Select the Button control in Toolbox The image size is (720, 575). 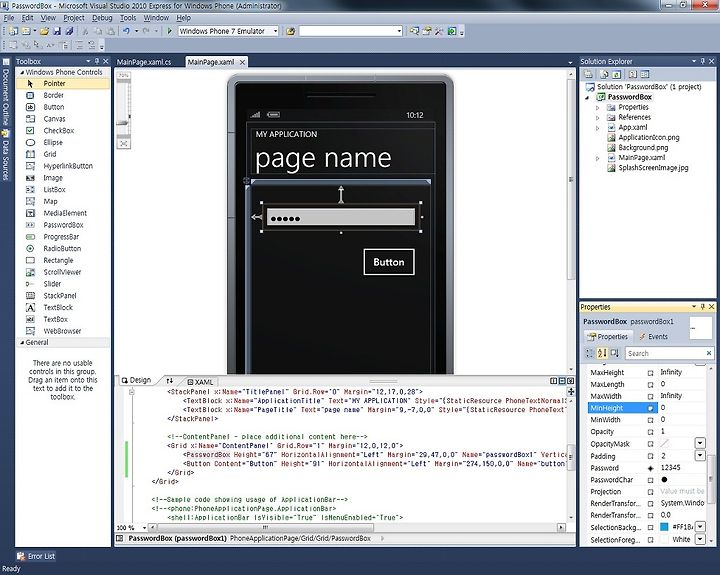pyautogui.click(x=63, y=107)
